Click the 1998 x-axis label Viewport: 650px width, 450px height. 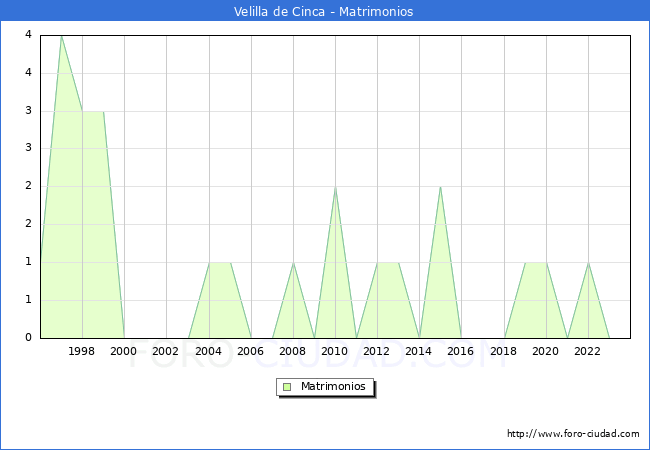[x=82, y=351]
